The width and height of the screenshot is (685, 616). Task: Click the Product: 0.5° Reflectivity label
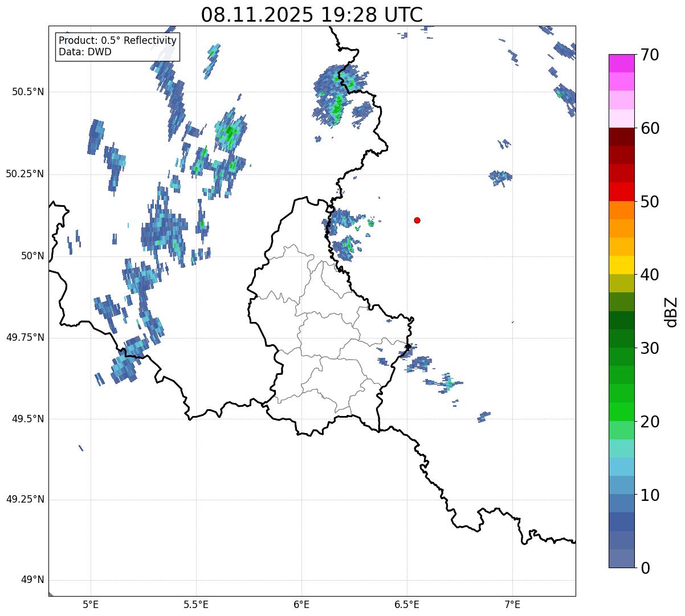(117, 41)
